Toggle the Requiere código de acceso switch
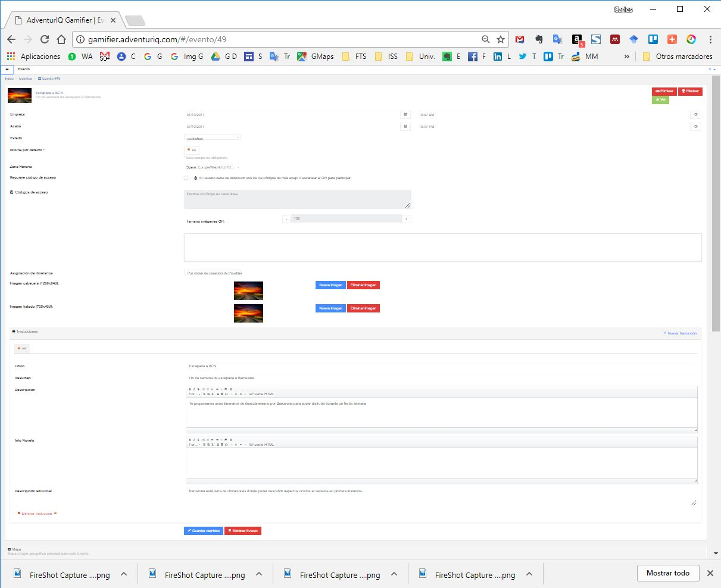Image resolution: width=721 pixels, height=588 pixels. click(x=186, y=178)
